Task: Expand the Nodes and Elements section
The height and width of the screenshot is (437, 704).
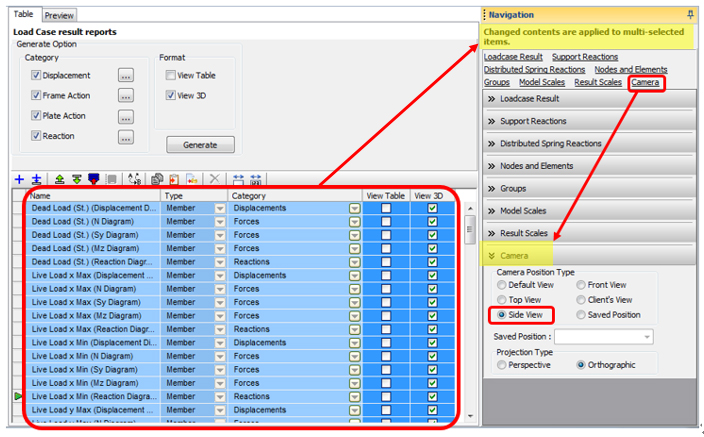Action: tap(589, 166)
